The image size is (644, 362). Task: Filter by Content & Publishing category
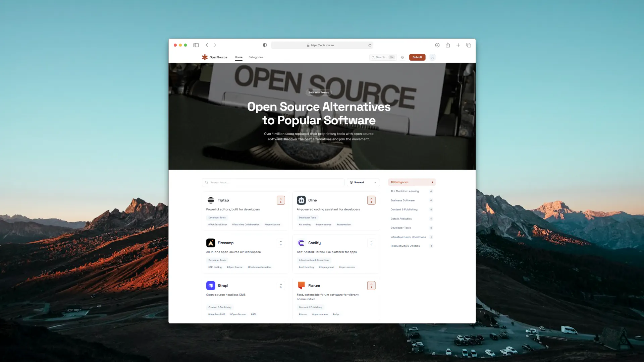(412, 209)
